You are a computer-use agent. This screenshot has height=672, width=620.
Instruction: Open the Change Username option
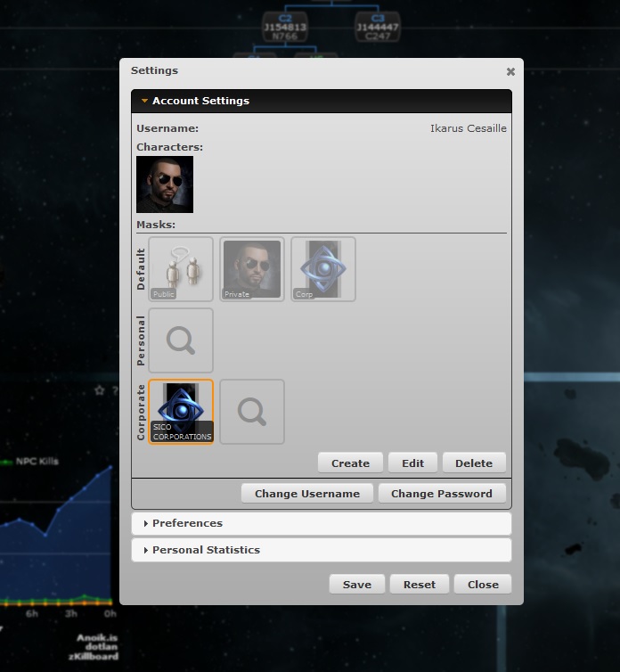point(307,493)
